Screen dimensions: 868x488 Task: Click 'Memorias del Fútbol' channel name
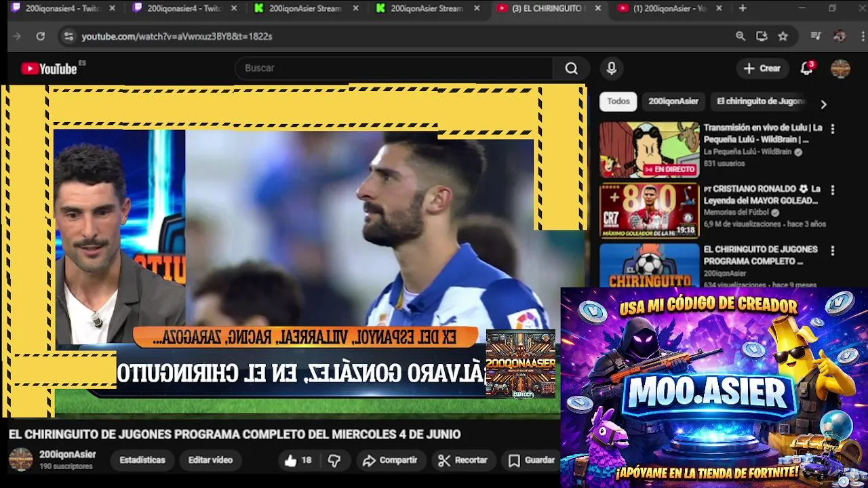click(x=737, y=212)
